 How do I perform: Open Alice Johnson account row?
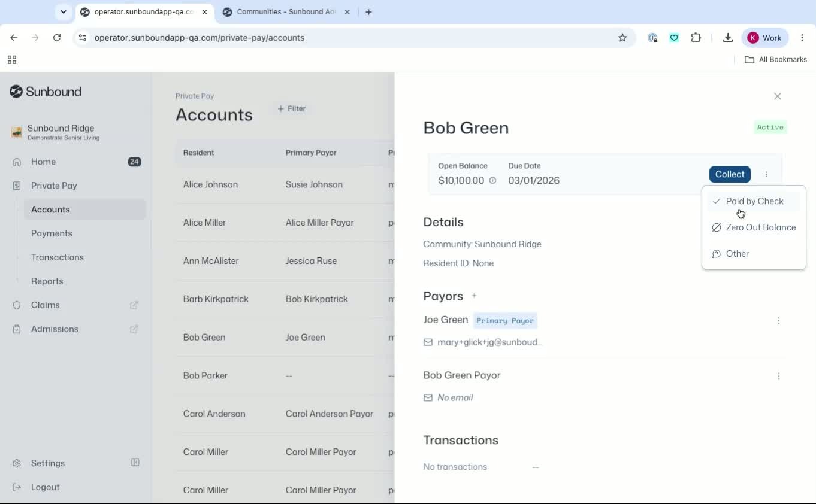[x=285, y=184]
